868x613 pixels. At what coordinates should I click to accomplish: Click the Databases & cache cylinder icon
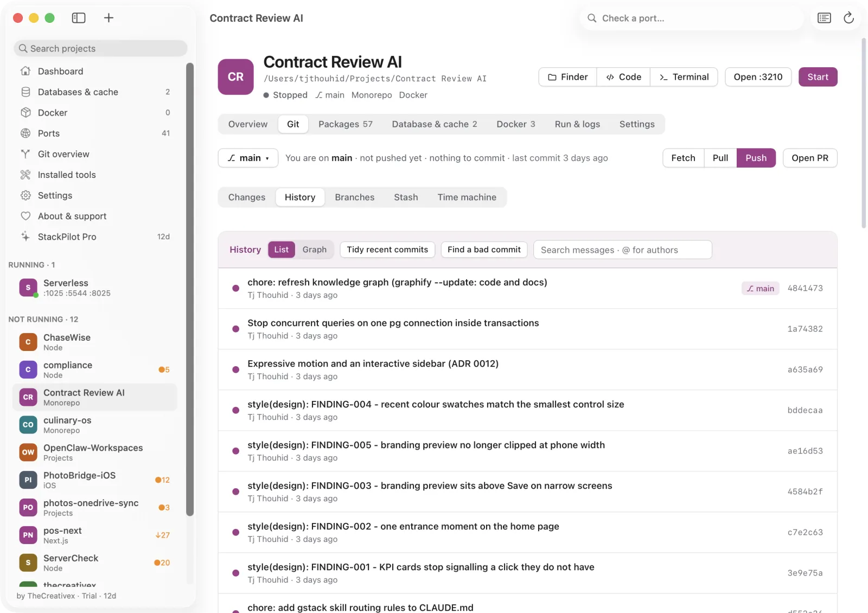25,92
